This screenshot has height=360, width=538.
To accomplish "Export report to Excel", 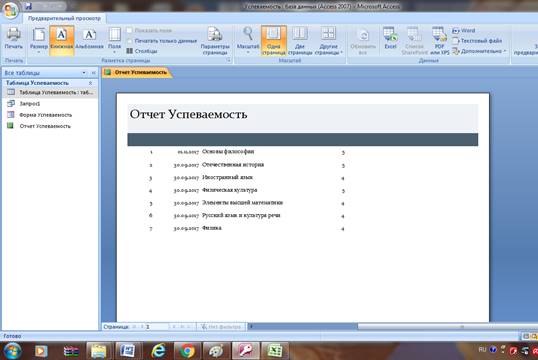I will pos(390,38).
